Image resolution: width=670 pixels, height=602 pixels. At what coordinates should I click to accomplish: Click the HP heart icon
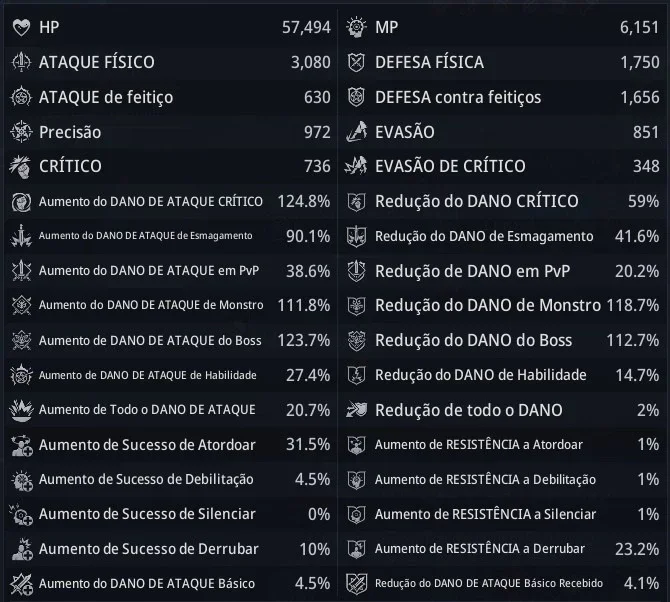coord(21,28)
